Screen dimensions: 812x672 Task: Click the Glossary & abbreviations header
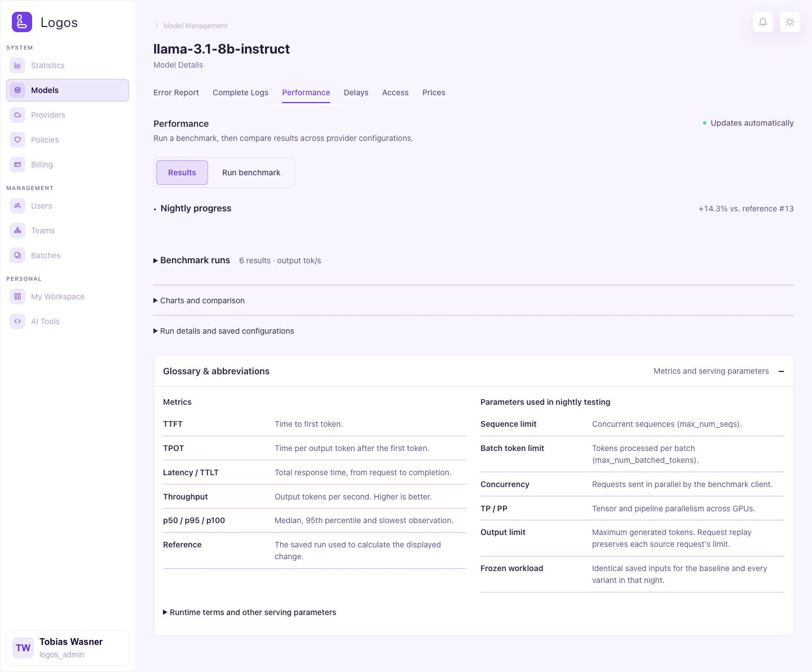(474, 371)
